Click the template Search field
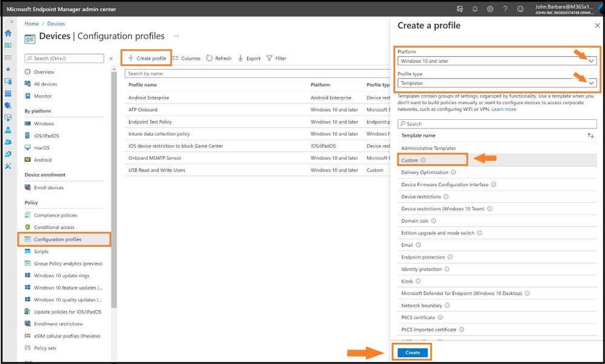The height and width of the screenshot is (364, 605). point(497,124)
